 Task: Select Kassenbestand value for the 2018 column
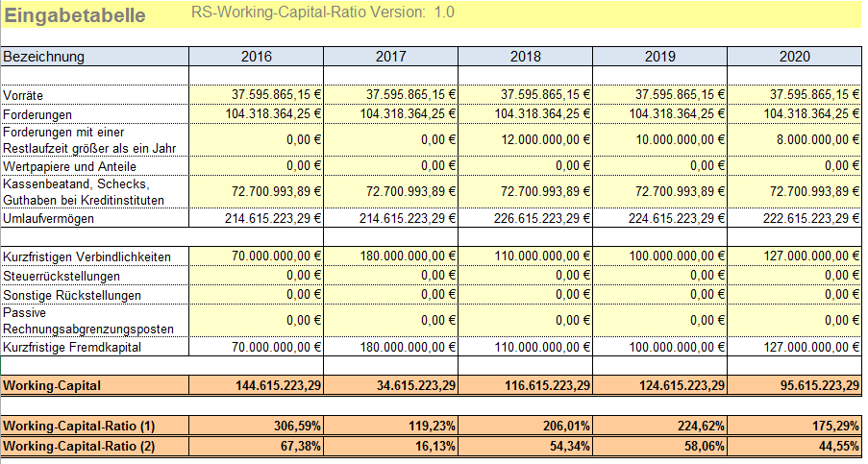pyautogui.click(x=525, y=192)
